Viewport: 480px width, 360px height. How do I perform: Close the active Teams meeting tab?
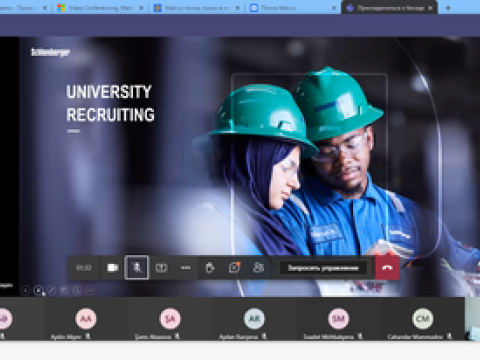pos(430,8)
